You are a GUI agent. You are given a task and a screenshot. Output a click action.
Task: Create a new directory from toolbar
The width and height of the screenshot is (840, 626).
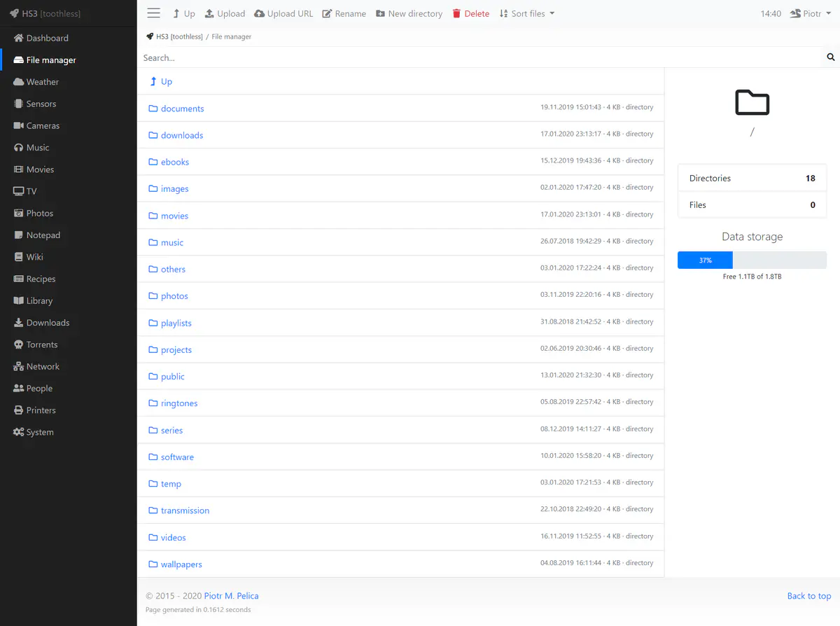pos(409,13)
